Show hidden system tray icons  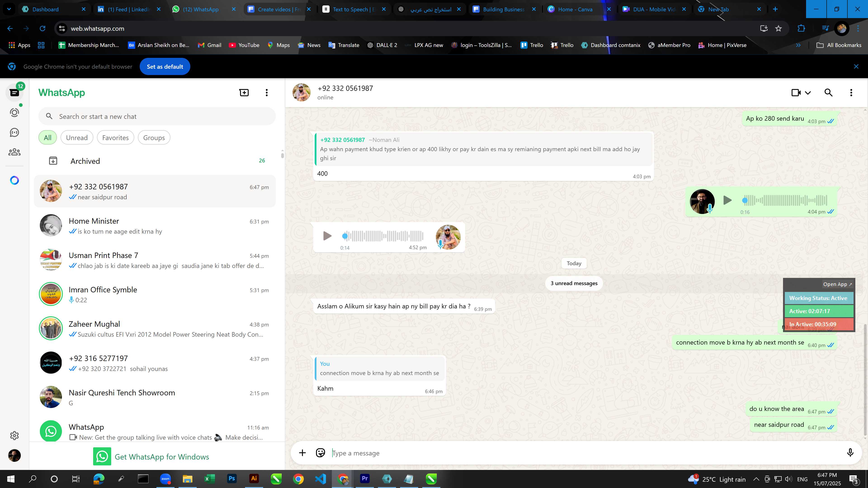pos(756,479)
